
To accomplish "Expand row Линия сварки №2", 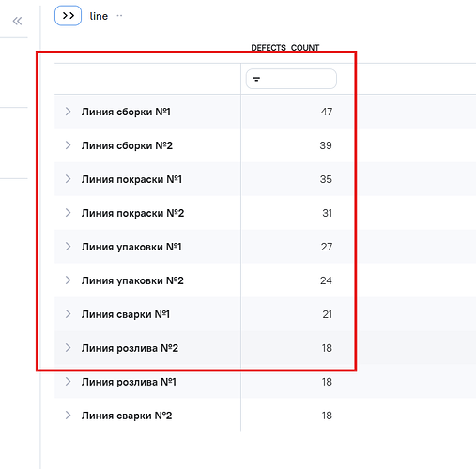I will click(x=68, y=416).
